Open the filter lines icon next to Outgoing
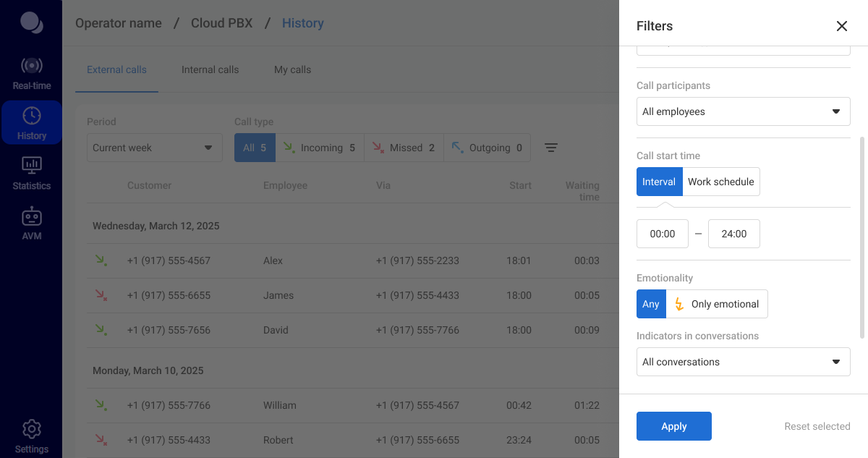868x458 pixels. pyautogui.click(x=551, y=148)
